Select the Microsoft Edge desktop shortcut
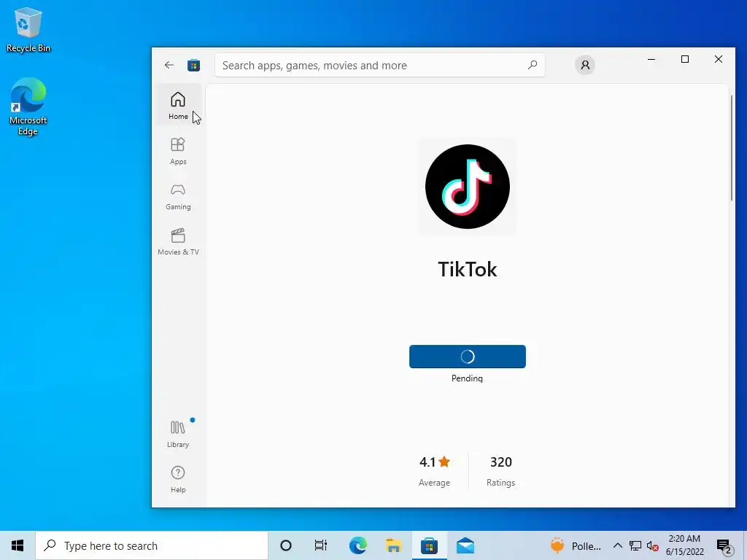This screenshot has width=747, height=560. [28, 106]
